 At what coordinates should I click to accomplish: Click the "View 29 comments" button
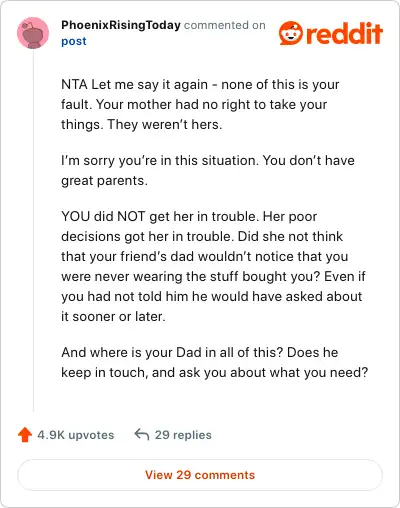pyautogui.click(x=200, y=475)
